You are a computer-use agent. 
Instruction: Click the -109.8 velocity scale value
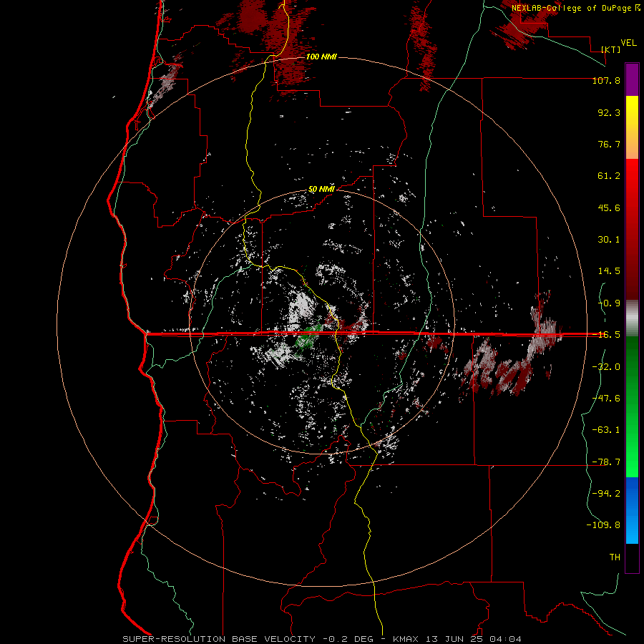click(603, 525)
